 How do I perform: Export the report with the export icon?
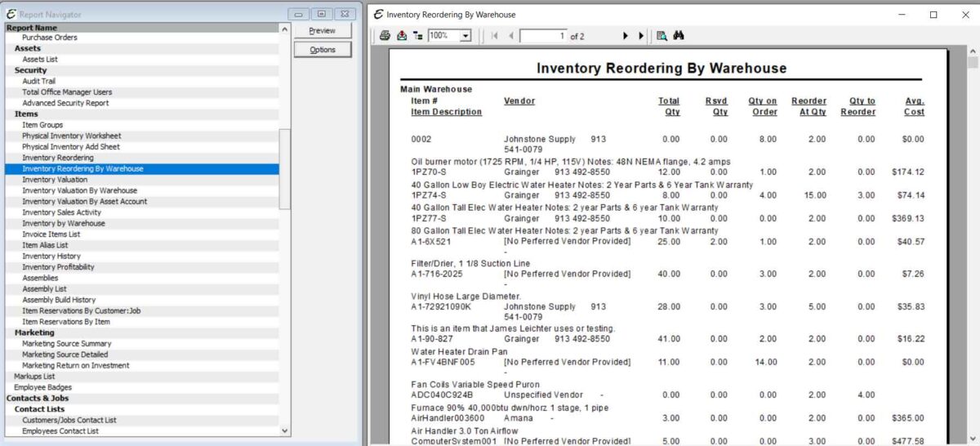tap(401, 36)
